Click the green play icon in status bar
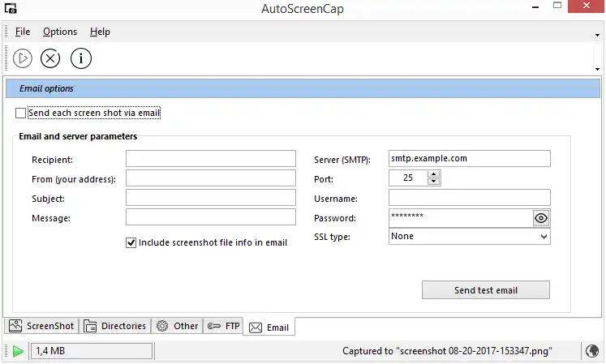Screen dimensions: 606x364 (x=17, y=351)
